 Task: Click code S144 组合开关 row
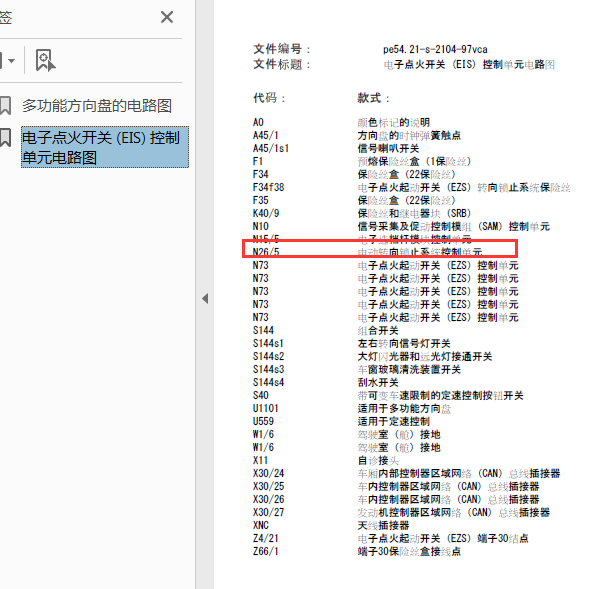325,331
